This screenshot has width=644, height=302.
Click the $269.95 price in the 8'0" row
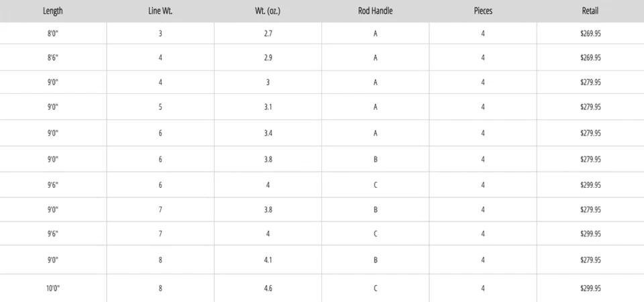[x=590, y=33]
